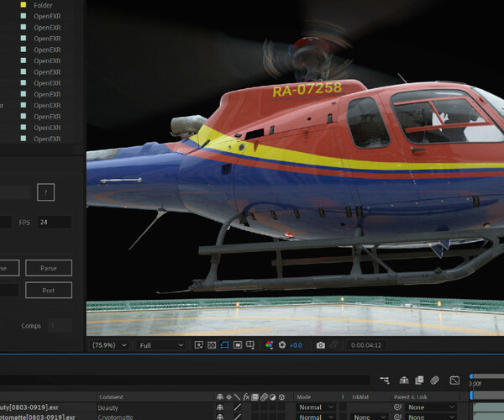Select the Beauty layer duration bar
The width and height of the screenshot is (504, 420).
489,407
